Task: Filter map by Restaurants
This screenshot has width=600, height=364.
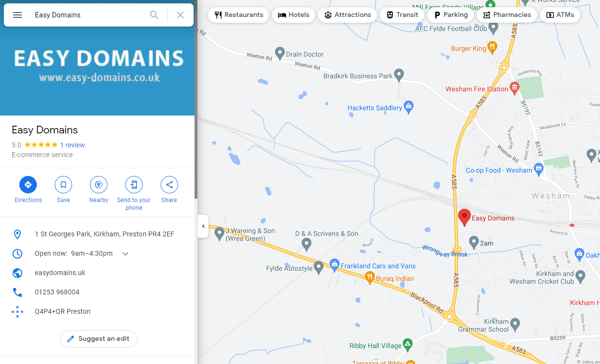Action: [239, 15]
